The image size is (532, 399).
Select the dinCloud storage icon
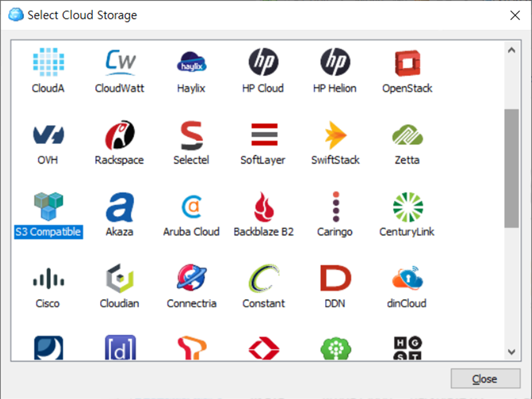407,278
